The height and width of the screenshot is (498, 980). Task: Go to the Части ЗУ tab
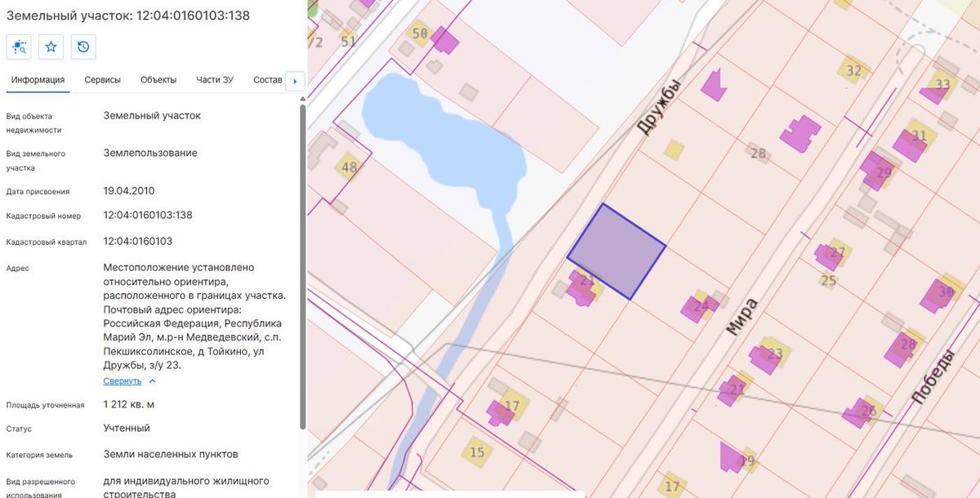[x=215, y=80]
